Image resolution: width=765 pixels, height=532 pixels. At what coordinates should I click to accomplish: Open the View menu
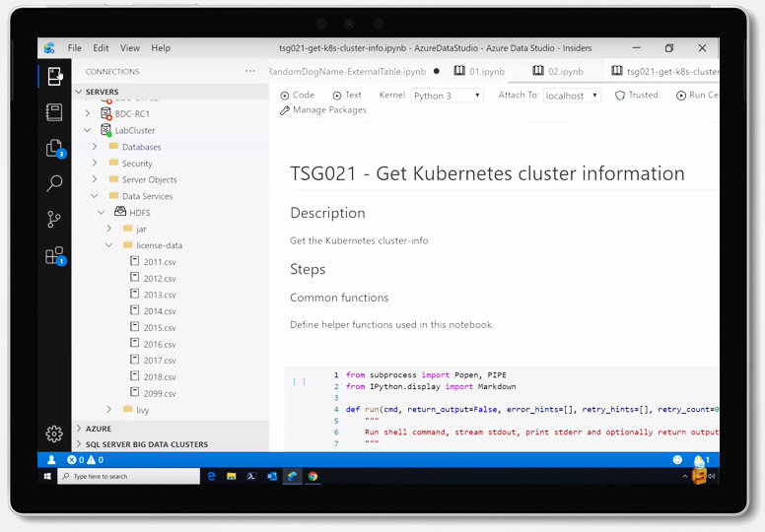point(130,47)
